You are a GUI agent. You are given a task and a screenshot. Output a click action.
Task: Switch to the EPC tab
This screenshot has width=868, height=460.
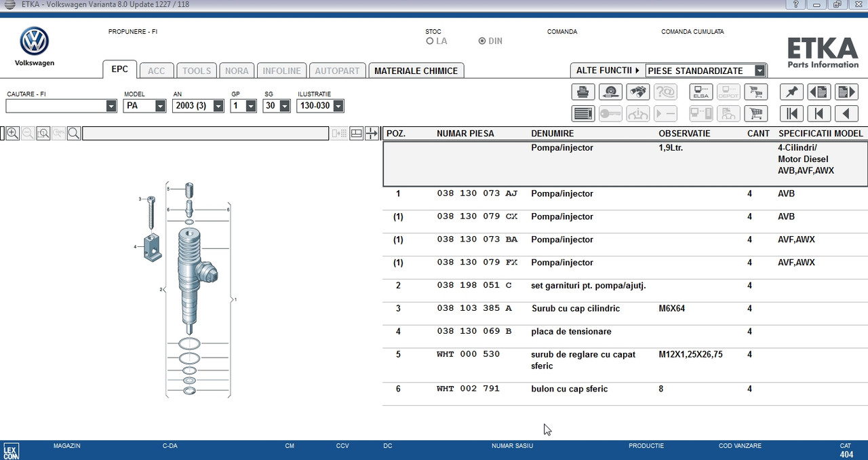point(120,69)
